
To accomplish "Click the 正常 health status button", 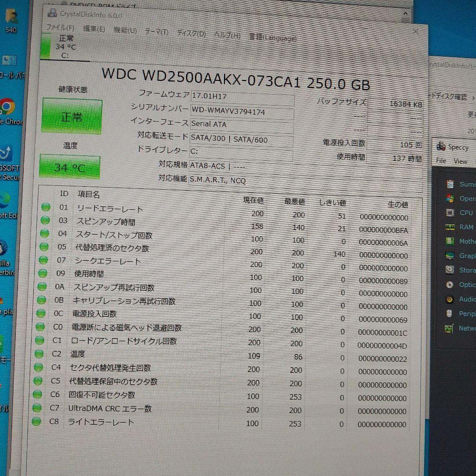I will pyautogui.click(x=71, y=116).
